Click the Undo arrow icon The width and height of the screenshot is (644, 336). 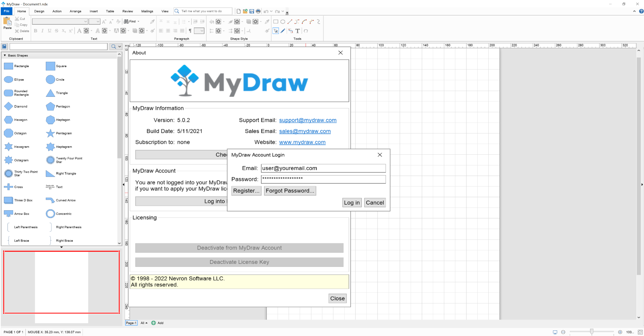click(x=266, y=12)
